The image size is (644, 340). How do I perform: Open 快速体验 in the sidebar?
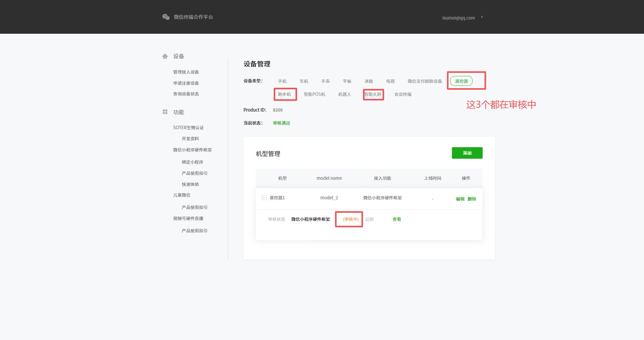(x=190, y=184)
